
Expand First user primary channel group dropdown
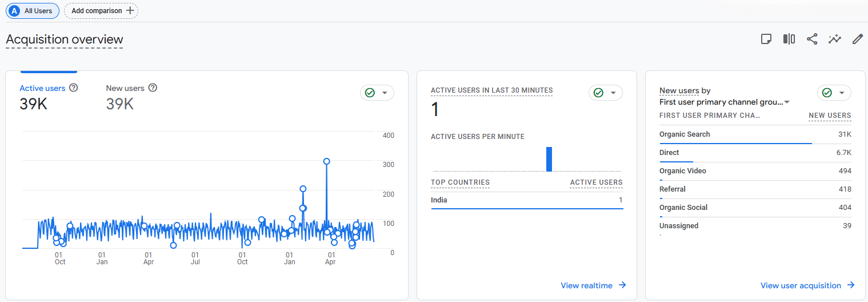725,102
